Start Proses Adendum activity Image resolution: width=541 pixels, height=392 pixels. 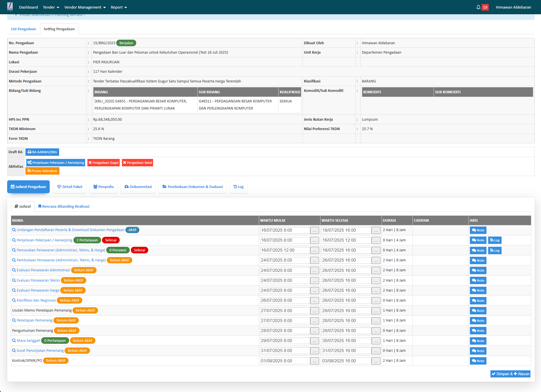tap(42, 171)
